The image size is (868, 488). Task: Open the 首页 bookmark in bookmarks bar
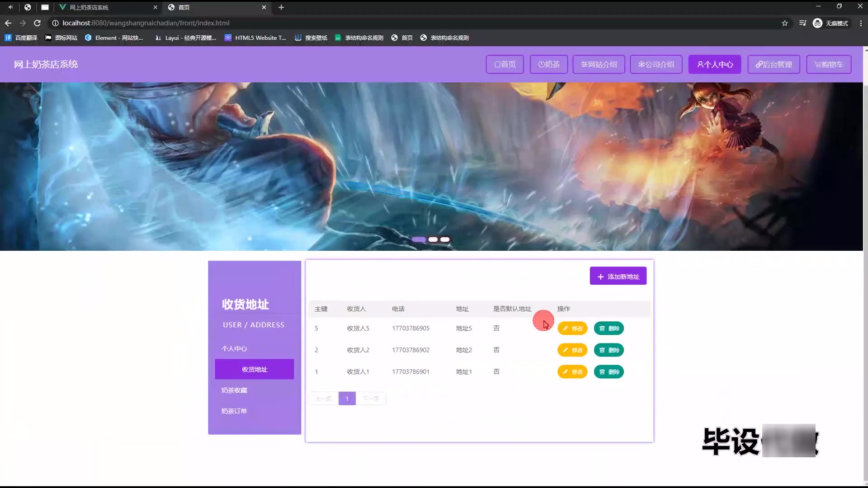(x=402, y=38)
